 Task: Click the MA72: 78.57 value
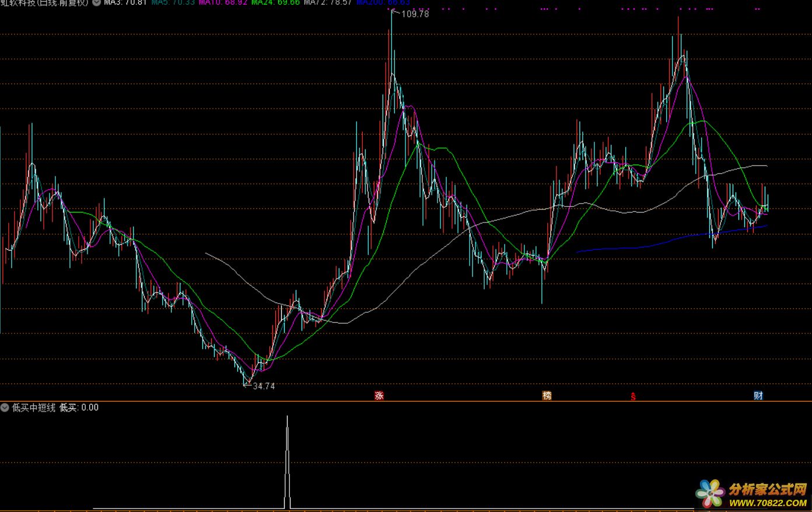coord(328,2)
